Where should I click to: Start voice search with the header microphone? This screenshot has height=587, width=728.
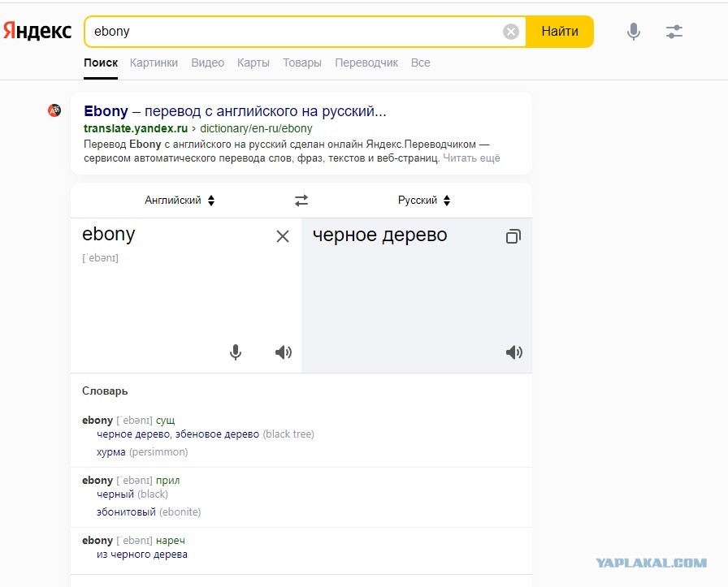click(633, 32)
